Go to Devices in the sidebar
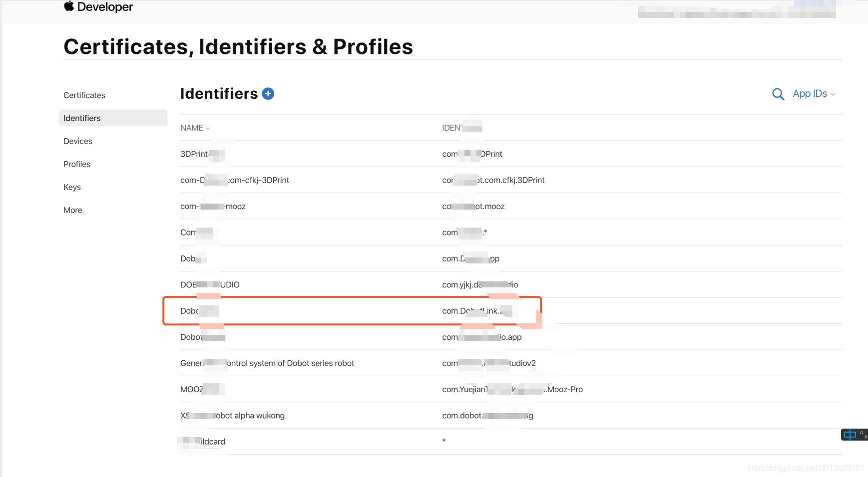The height and width of the screenshot is (477, 868). tap(78, 141)
